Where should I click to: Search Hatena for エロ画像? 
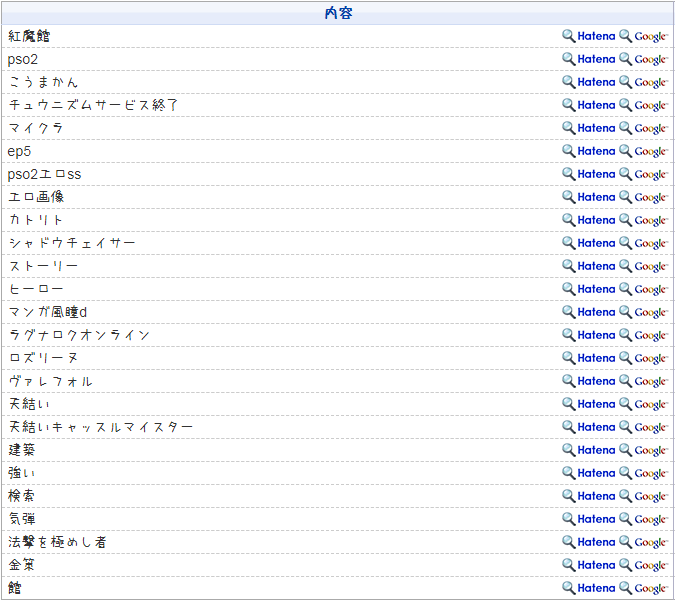(589, 197)
